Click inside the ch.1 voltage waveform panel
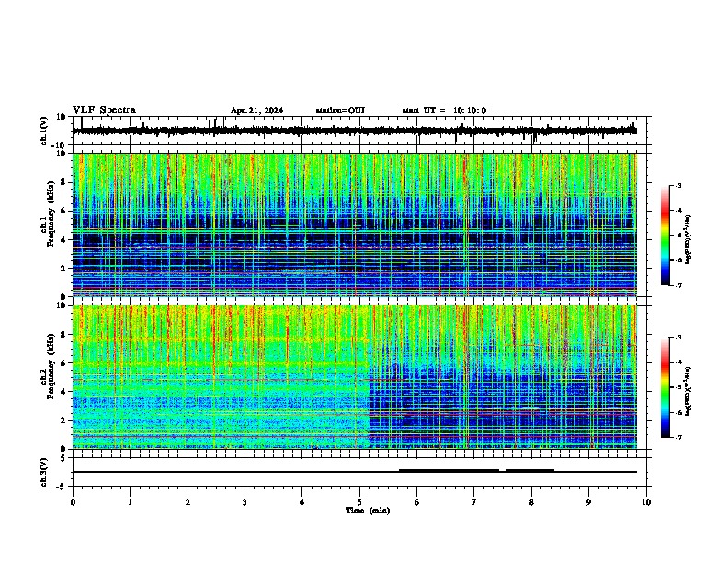 [359, 131]
